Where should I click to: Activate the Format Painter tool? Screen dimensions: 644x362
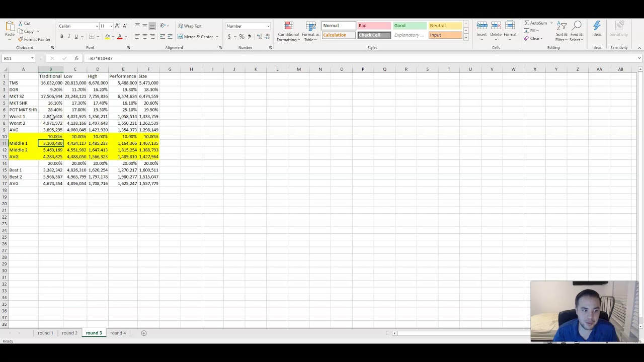pyautogui.click(x=34, y=39)
